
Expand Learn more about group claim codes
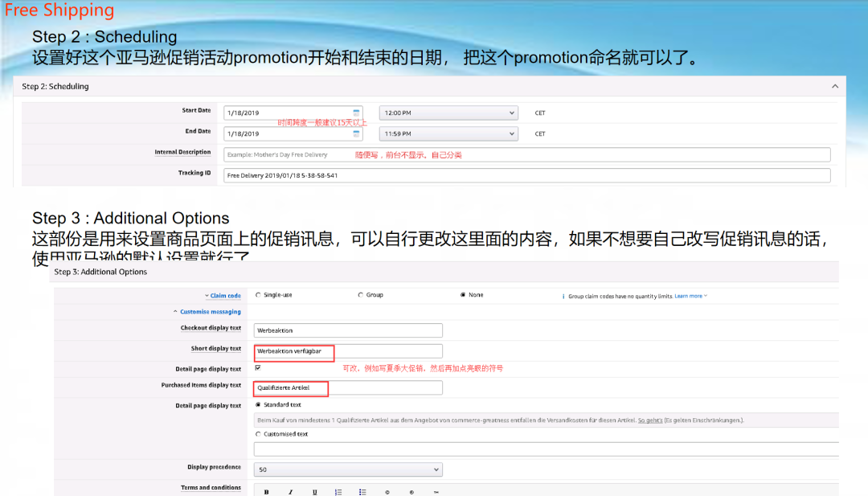(691, 296)
